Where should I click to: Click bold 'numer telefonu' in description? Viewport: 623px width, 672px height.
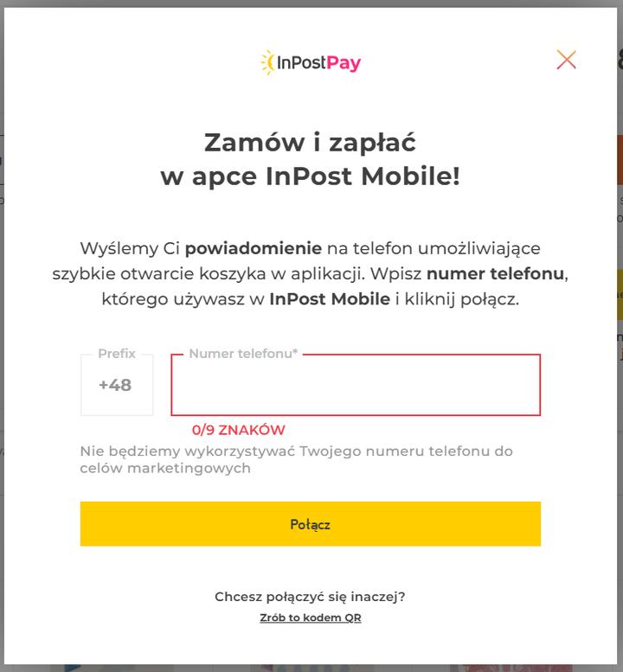[495, 274]
